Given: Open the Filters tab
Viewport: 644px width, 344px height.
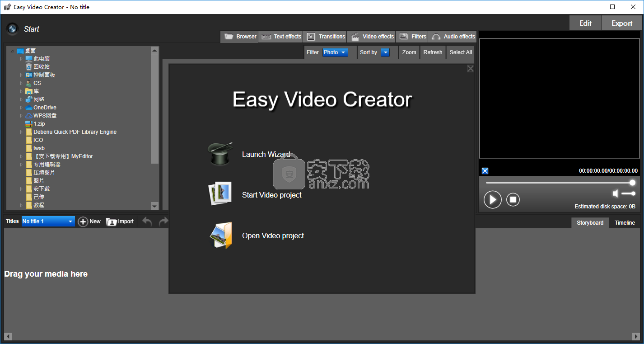Looking at the screenshot, I should point(412,37).
